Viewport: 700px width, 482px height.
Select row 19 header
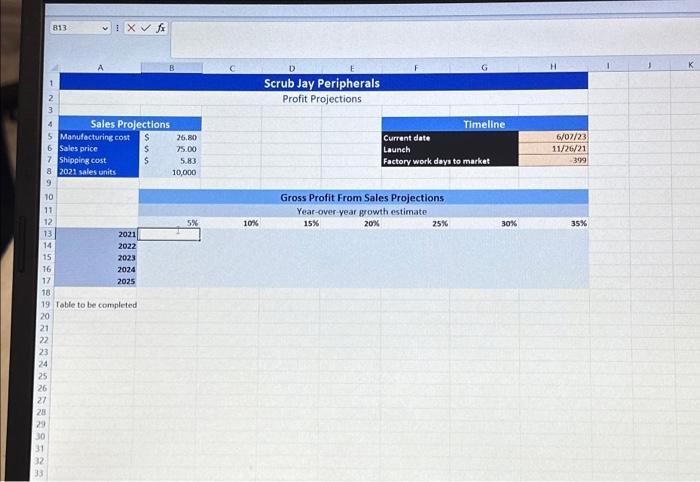click(x=45, y=304)
